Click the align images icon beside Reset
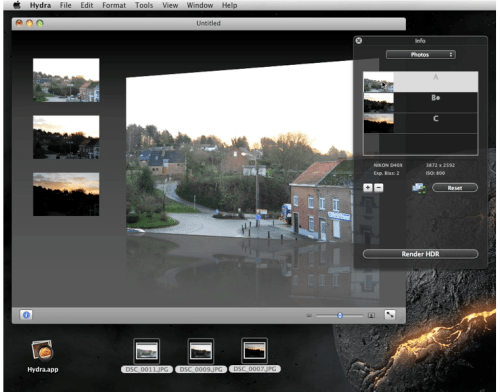This screenshot has width=500, height=392. [x=419, y=188]
